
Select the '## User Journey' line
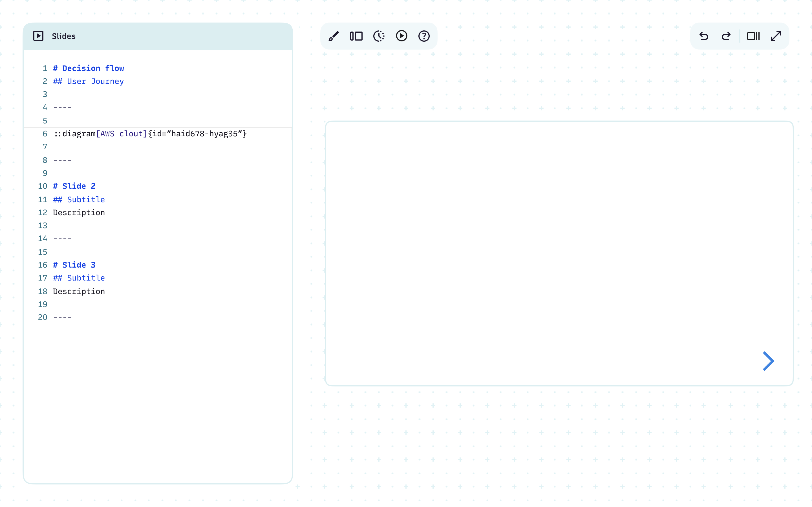point(89,81)
